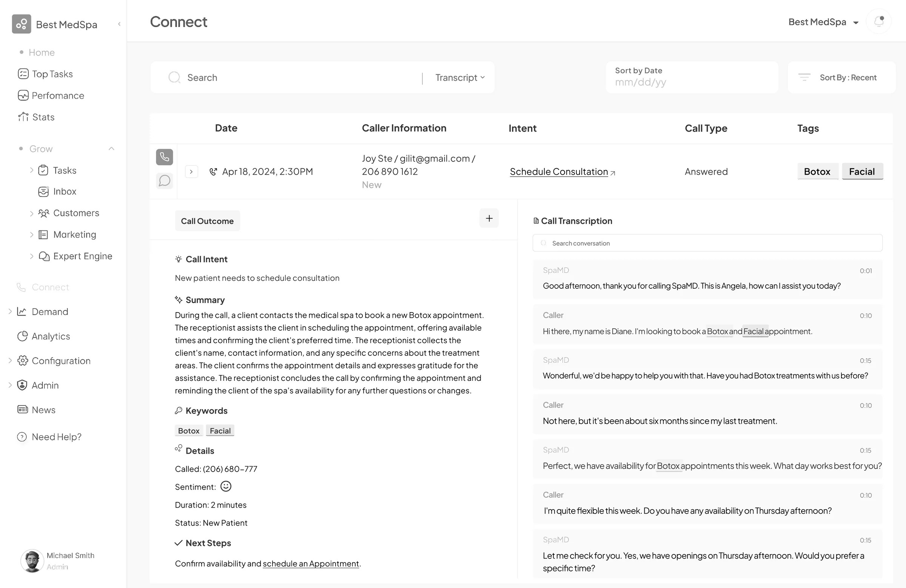Collapse the Apr 18 call row
Image resolution: width=906 pixels, height=588 pixels.
click(x=191, y=172)
